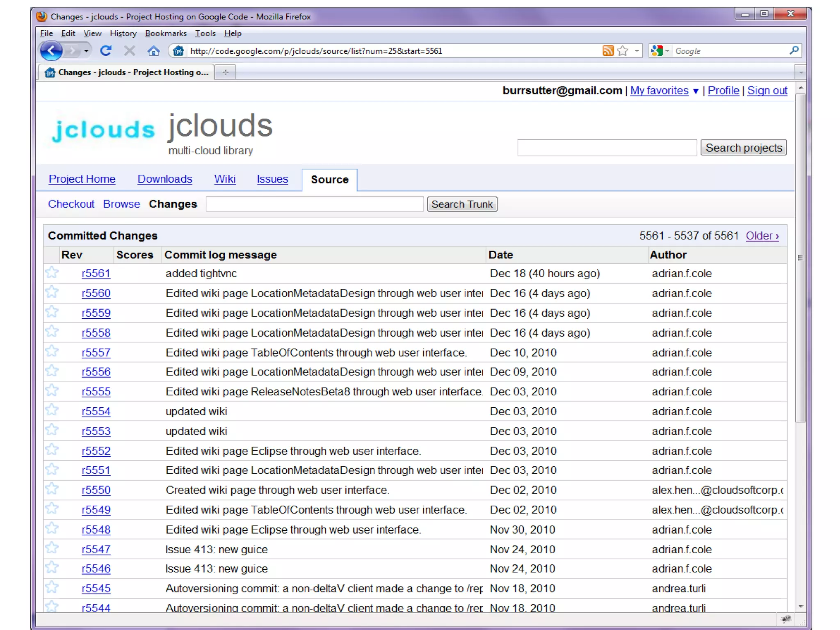The image size is (840, 630).
Task: Click the search magnifier icon
Action: pos(794,50)
